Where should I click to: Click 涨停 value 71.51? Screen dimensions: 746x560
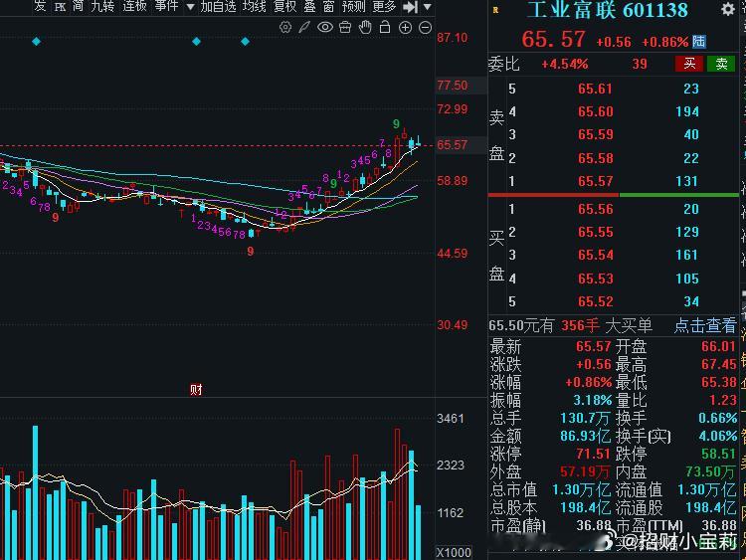[x=593, y=454]
